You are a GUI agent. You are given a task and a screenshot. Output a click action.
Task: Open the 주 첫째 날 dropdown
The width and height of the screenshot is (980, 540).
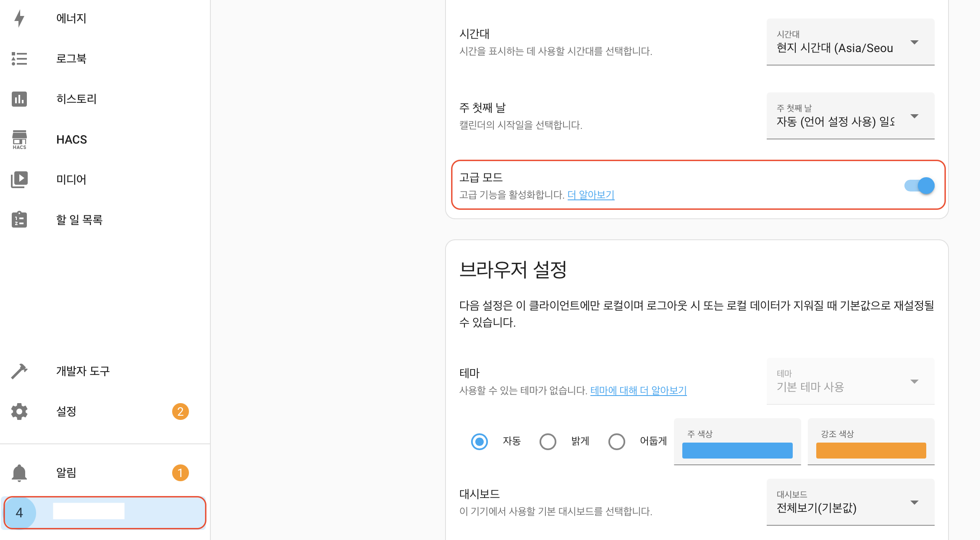pos(850,116)
